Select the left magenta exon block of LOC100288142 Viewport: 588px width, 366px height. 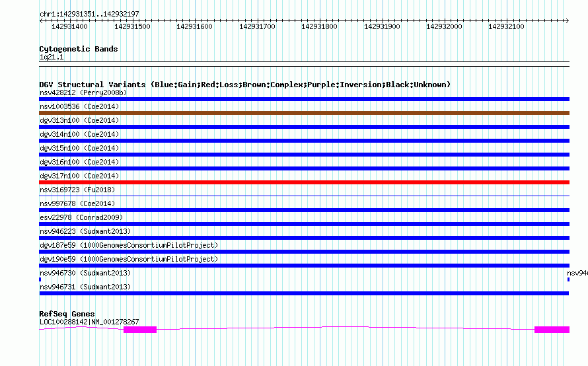(140, 330)
